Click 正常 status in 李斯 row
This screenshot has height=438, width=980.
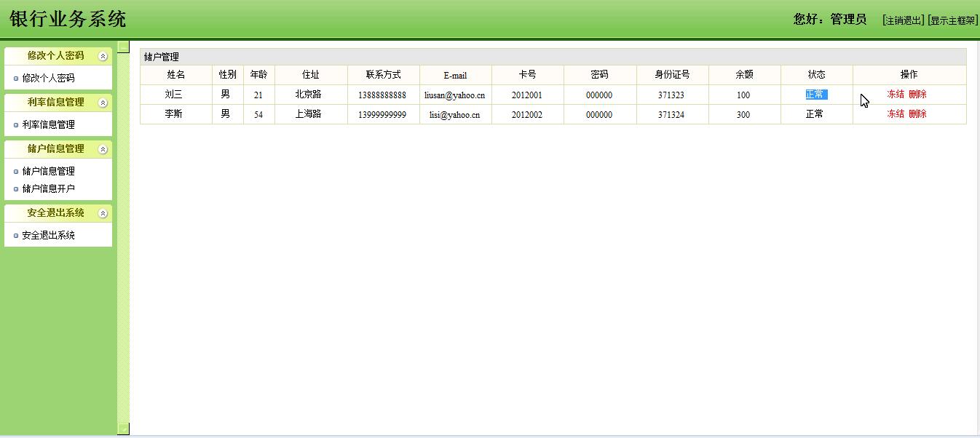(x=815, y=114)
